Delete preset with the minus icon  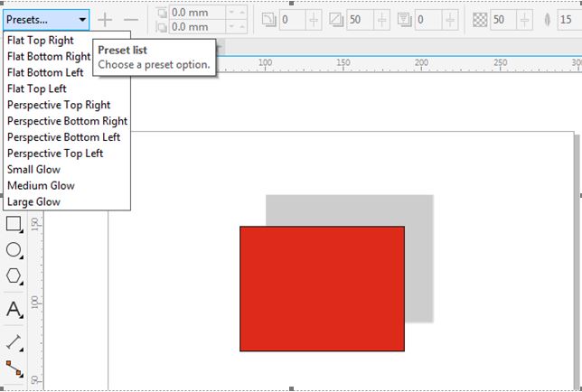131,20
